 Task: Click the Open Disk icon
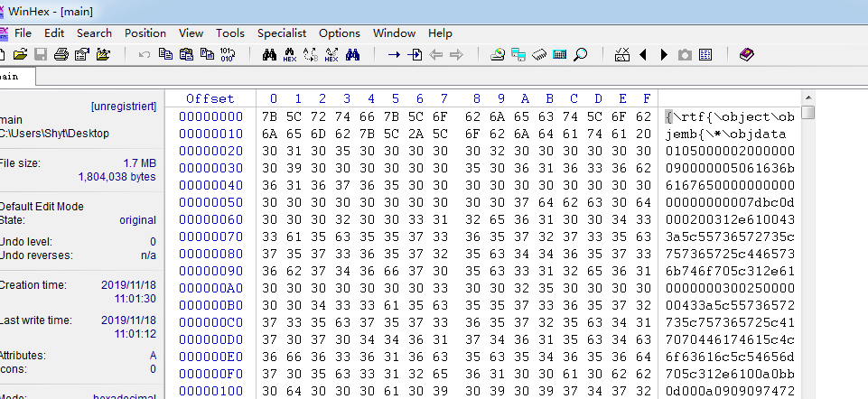(498, 54)
